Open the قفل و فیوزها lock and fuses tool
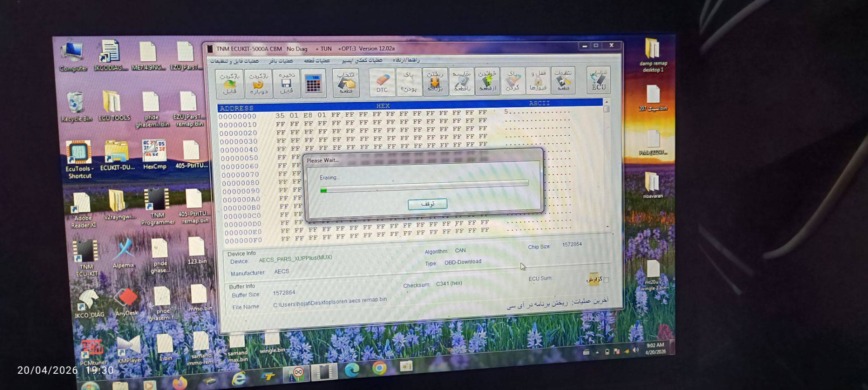 538,80
